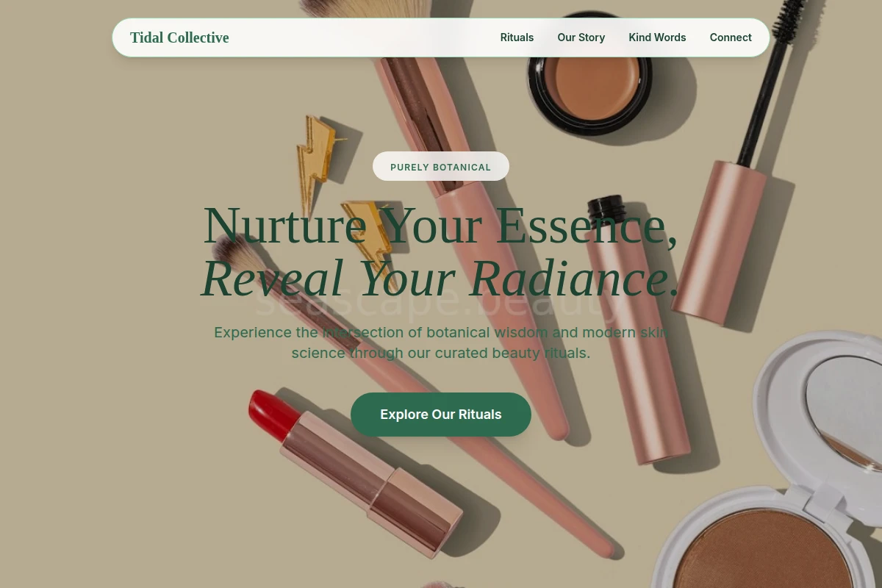Click the Explore Our Rituals button
The image size is (882, 588).
[441, 415]
